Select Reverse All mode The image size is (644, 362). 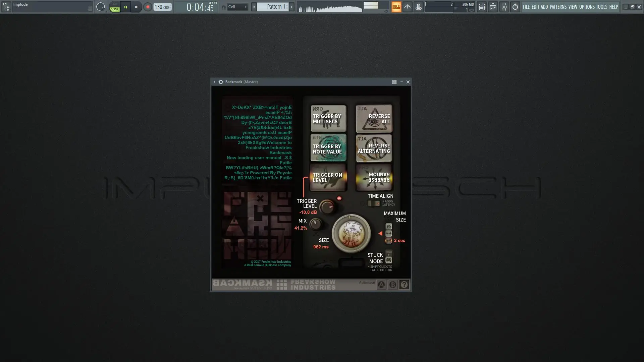pyautogui.click(x=374, y=119)
